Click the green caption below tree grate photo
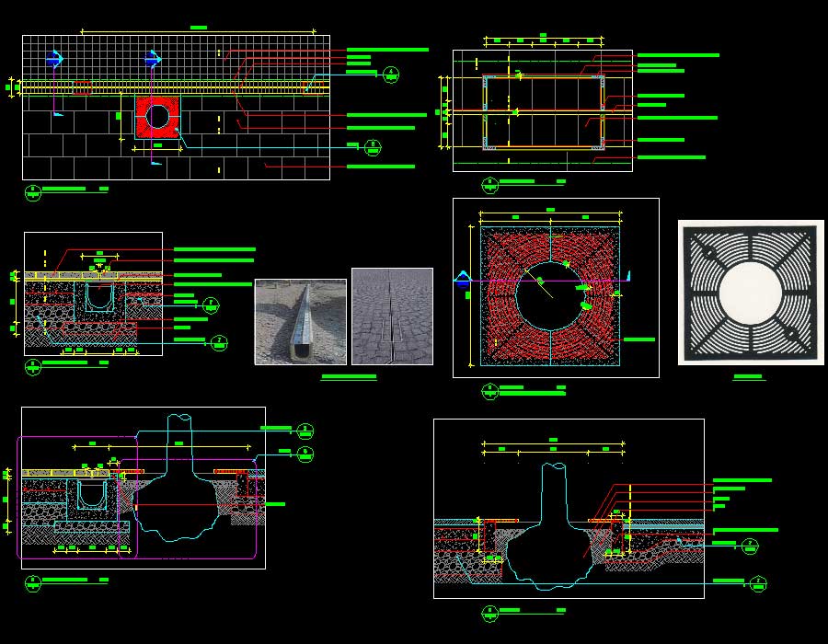Viewport: 828px width, 644px height. [x=748, y=377]
